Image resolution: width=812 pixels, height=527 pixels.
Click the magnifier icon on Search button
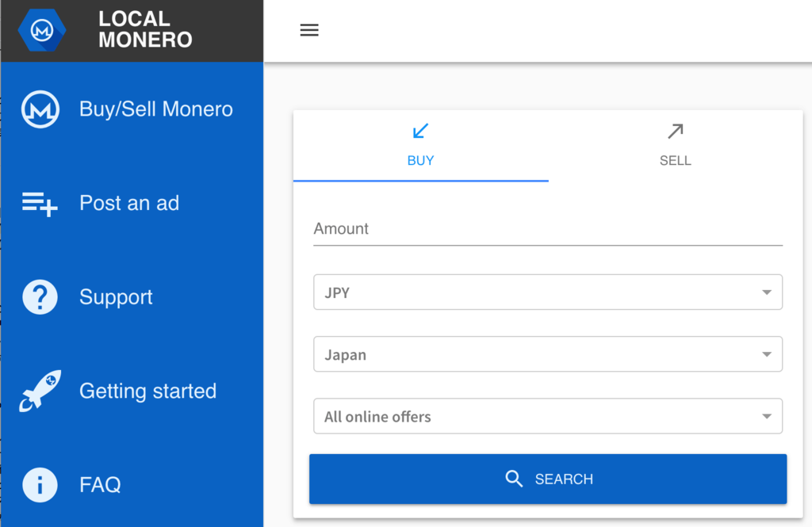coord(514,479)
